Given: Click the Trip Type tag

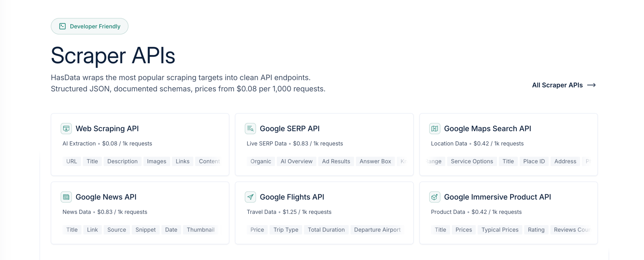Looking at the screenshot, I should [x=286, y=230].
